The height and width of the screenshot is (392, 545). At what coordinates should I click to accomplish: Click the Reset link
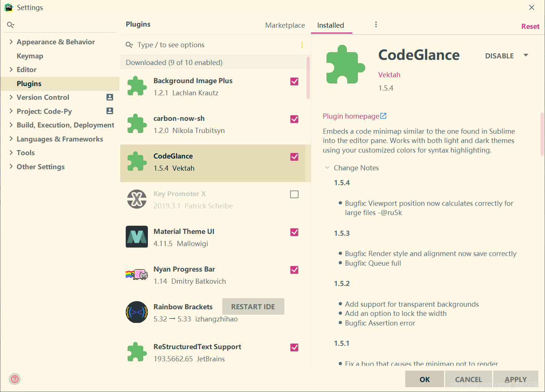(x=530, y=26)
